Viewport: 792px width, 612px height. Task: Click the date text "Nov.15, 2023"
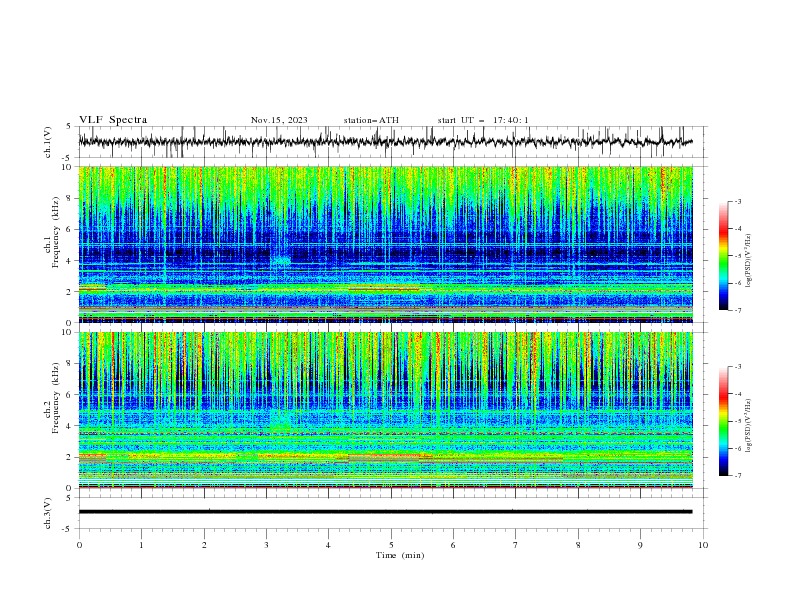pos(279,120)
